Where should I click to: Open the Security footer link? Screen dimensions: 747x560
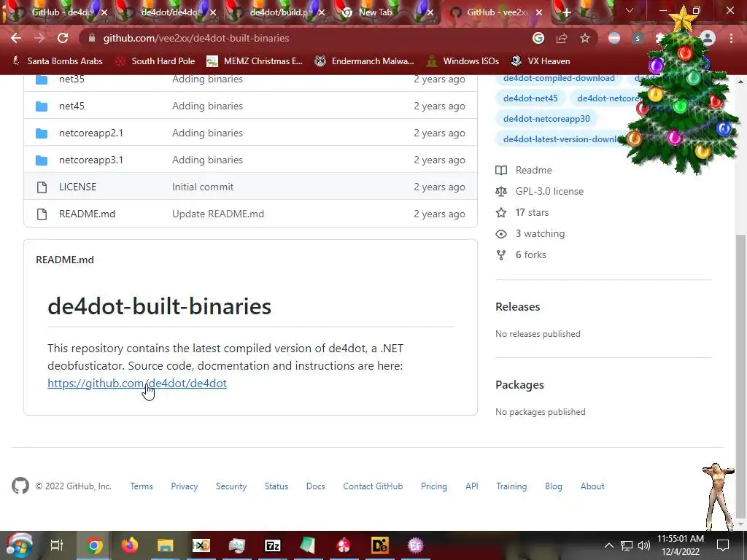(231, 486)
